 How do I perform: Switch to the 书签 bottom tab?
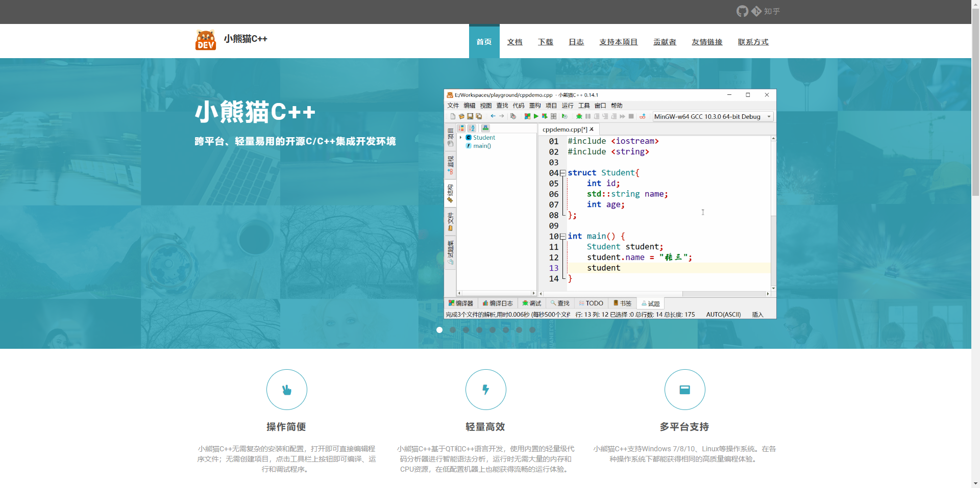(x=622, y=303)
